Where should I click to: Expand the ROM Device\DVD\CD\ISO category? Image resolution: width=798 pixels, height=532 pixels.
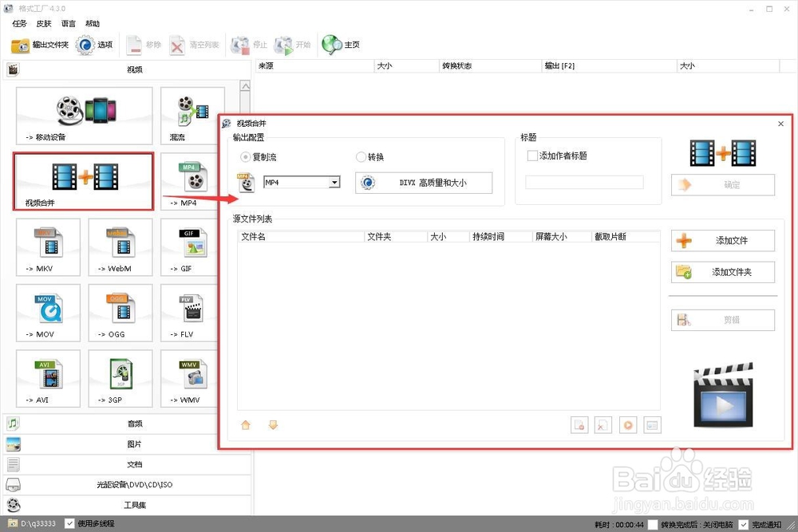[127, 484]
